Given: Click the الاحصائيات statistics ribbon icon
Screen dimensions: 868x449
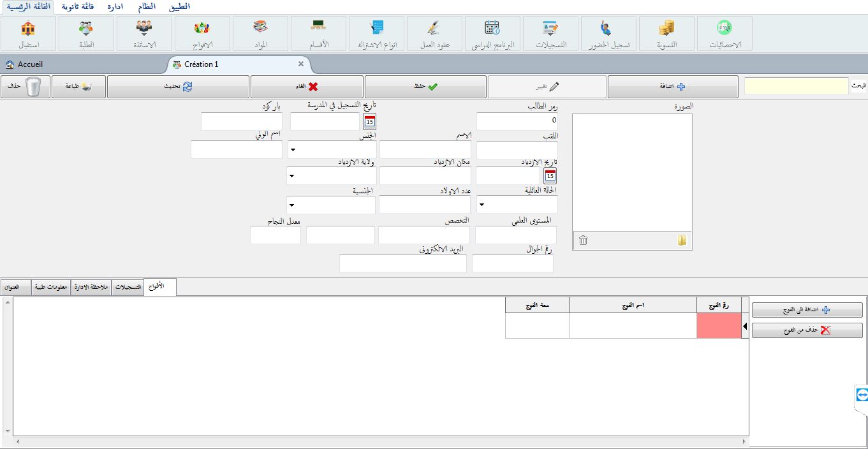Looking at the screenshot, I should (724, 34).
